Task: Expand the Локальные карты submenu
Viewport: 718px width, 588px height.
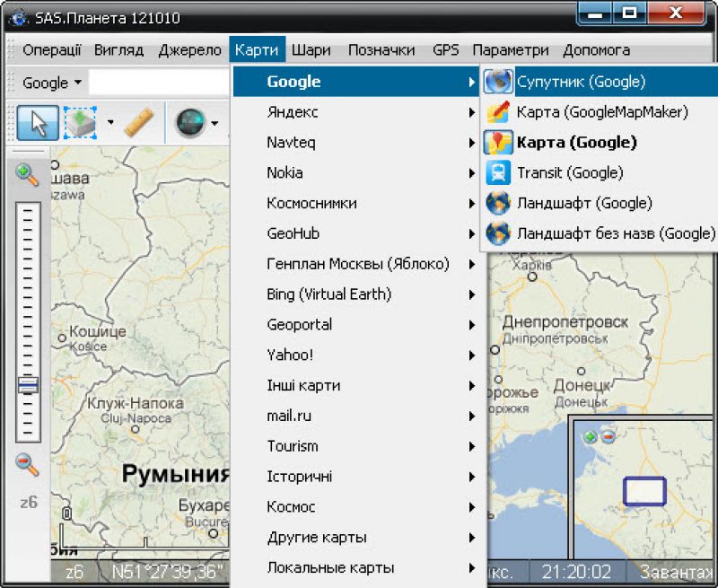Action: tap(356, 567)
